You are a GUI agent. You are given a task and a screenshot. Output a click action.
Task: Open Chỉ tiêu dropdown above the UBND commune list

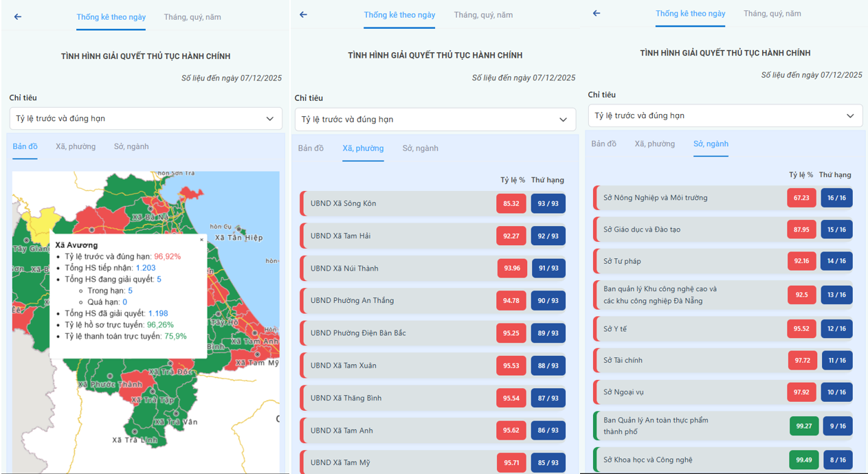pos(435,120)
